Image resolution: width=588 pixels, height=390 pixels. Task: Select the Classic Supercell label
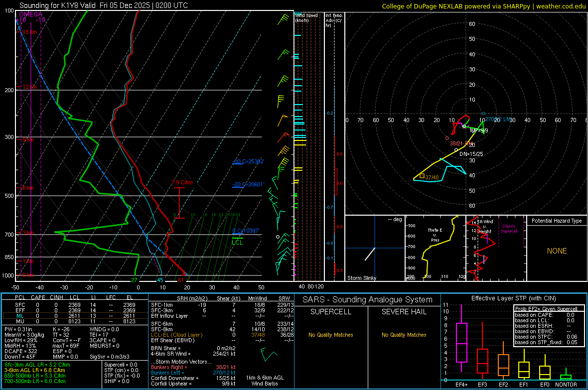[x=509, y=229]
